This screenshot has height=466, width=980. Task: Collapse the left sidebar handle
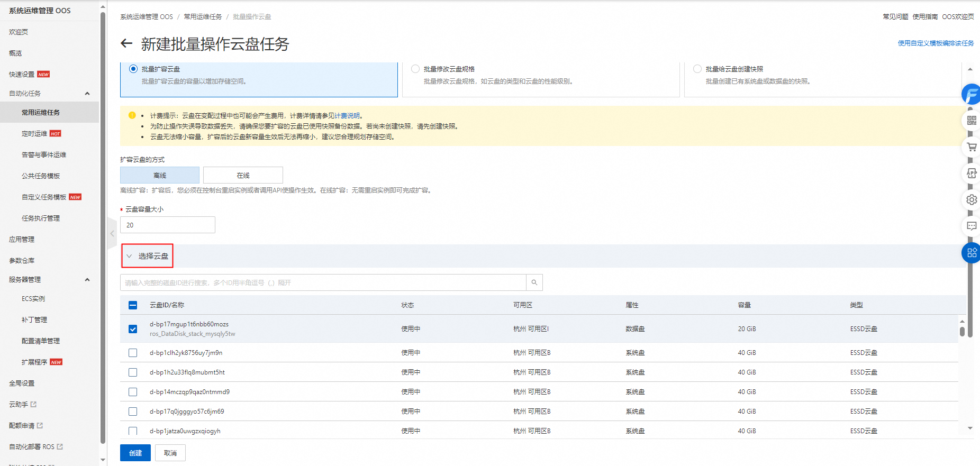(x=112, y=233)
